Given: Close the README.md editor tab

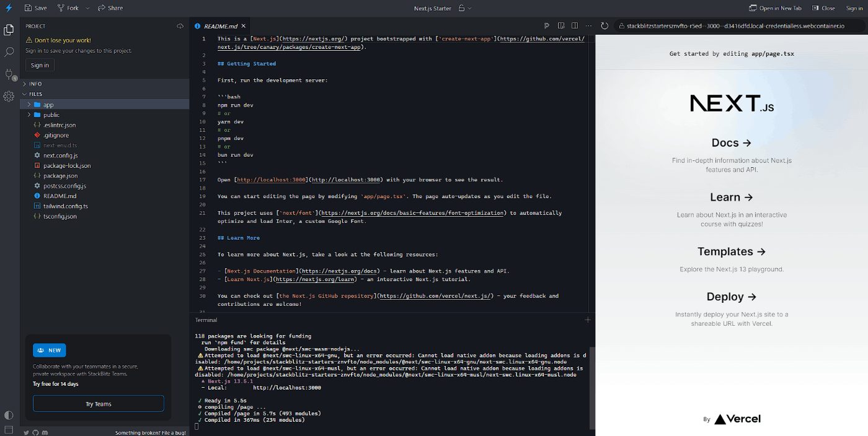Looking at the screenshot, I should click(x=244, y=26).
